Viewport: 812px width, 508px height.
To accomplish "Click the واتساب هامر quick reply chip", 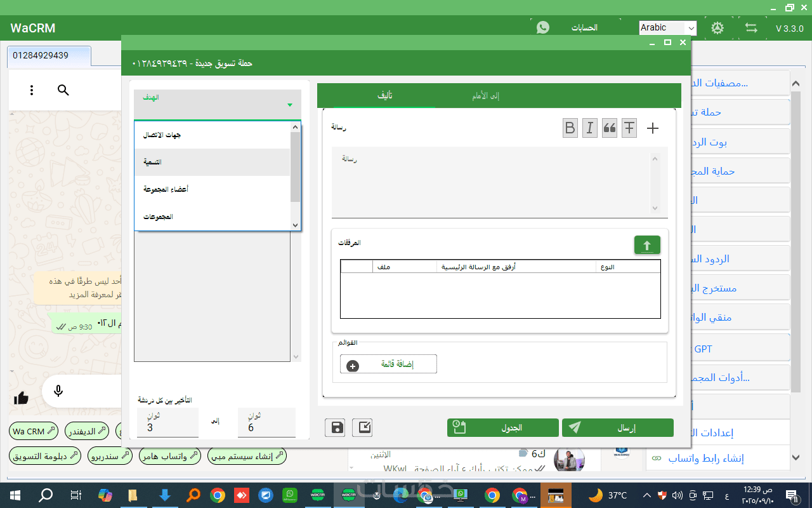I will [169, 456].
